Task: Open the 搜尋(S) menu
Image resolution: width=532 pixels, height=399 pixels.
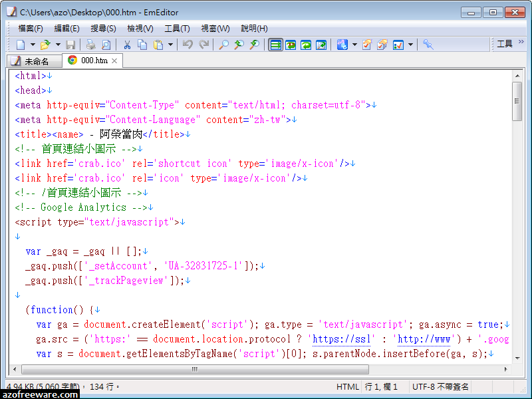Action: [x=103, y=29]
